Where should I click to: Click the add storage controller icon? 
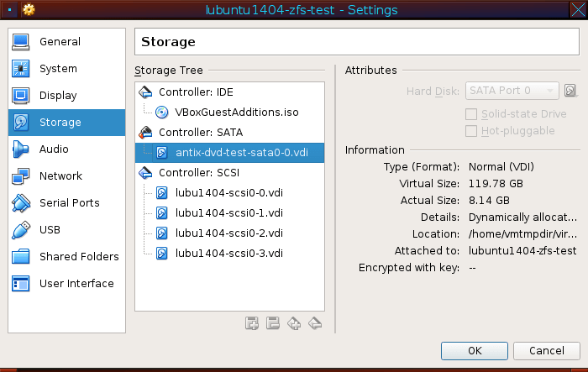coord(294,323)
